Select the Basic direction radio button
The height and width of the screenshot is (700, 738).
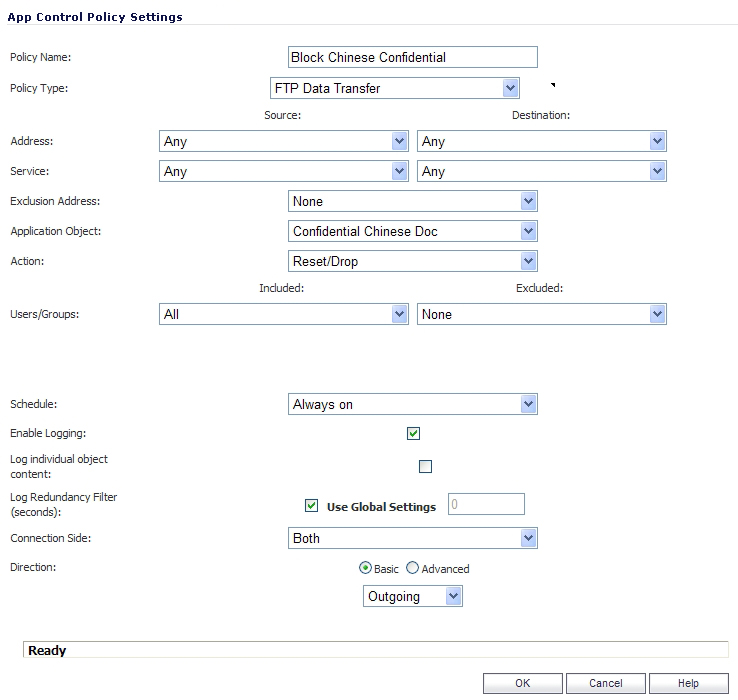[365, 568]
